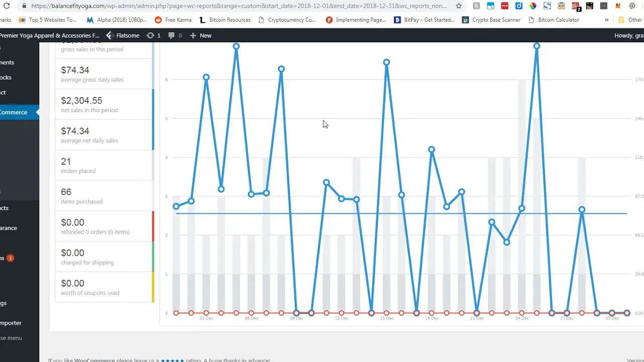The image size is (644, 362).
Task: Click the box-face extension icon
Action: click(x=561, y=6)
